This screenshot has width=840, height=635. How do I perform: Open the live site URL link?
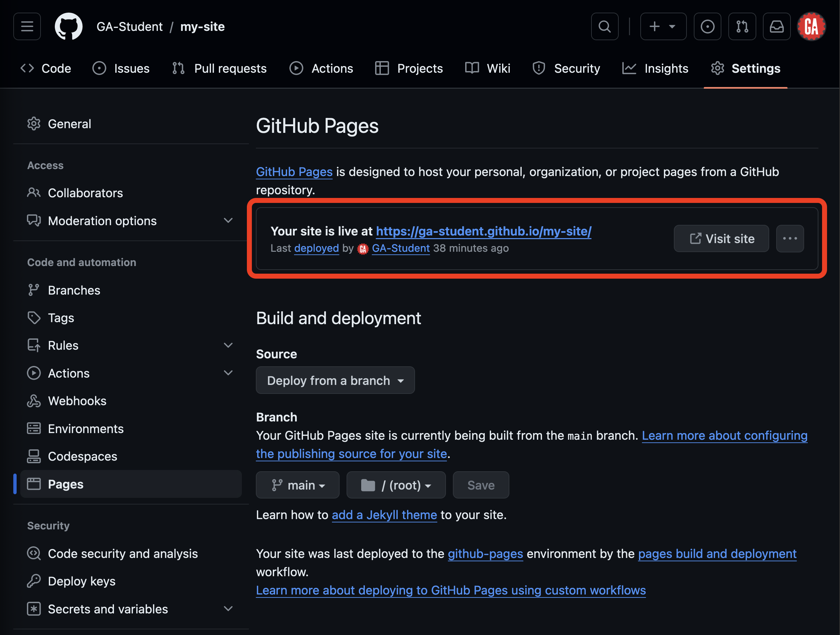(x=483, y=231)
